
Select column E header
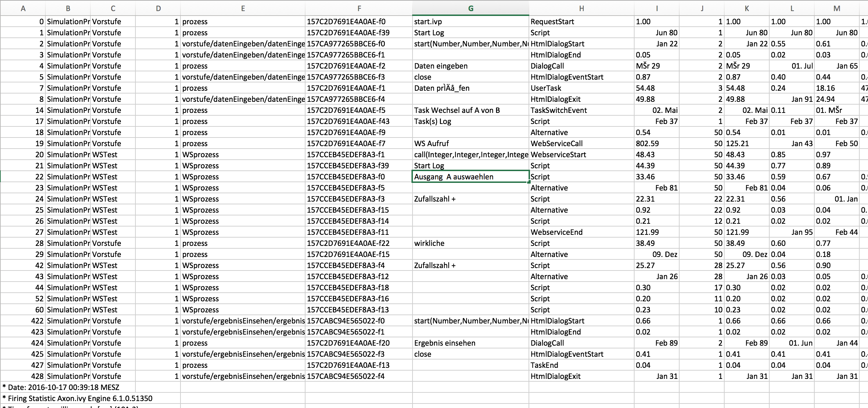coord(243,8)
